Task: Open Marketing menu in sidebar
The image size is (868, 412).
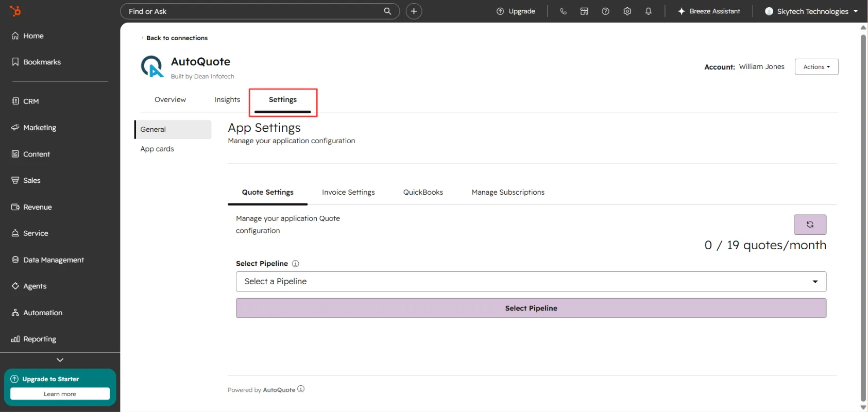Action: click(x=34, y=128)
